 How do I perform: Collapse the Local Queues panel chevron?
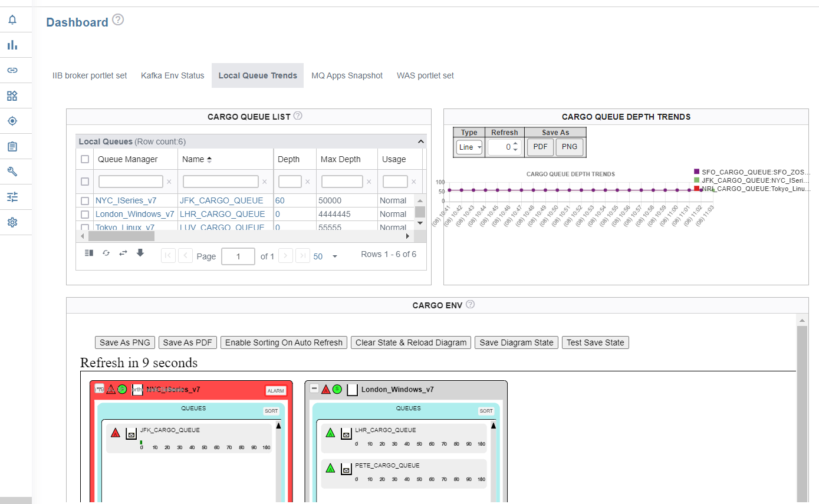click(420, 141)
